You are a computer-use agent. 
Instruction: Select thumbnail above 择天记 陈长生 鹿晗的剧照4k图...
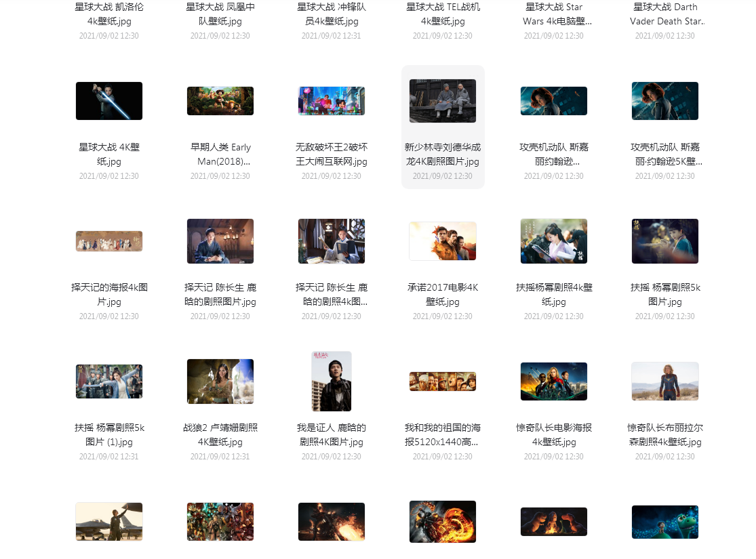(x=332, y=241)
